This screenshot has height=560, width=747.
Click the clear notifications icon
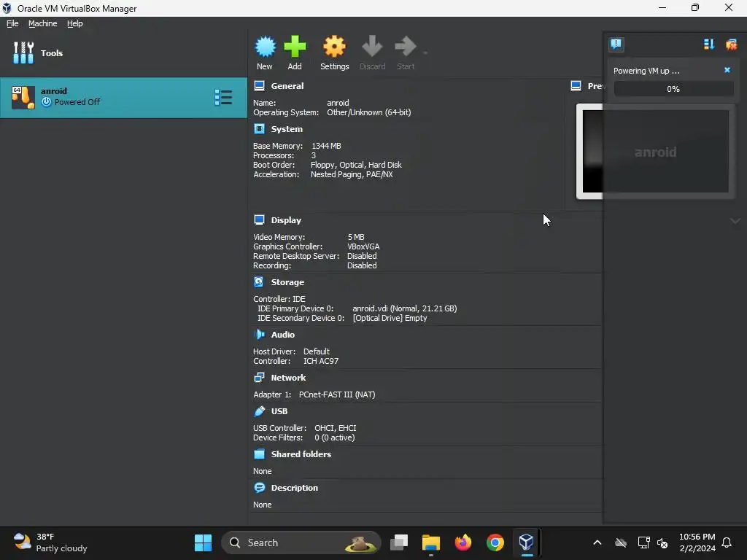(x=731, y=44)
